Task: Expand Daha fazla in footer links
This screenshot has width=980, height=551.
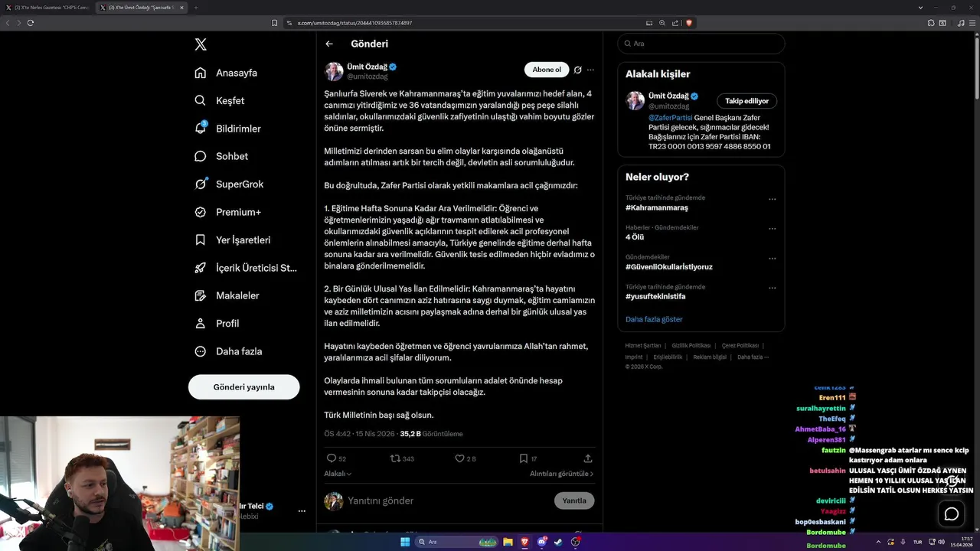Action: pos(753,357)
